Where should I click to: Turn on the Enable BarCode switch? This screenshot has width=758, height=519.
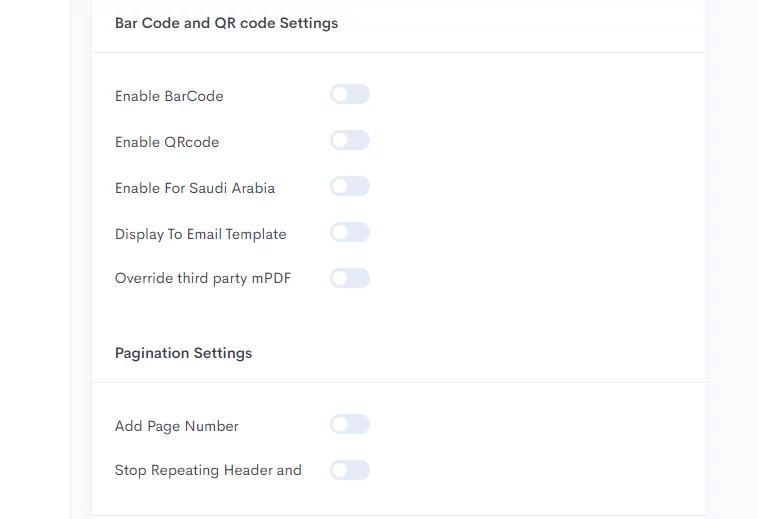(x=350, y=94)
